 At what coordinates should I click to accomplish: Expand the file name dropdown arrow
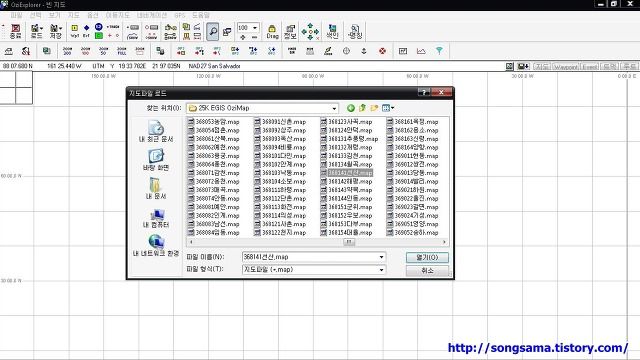(381, 257)
